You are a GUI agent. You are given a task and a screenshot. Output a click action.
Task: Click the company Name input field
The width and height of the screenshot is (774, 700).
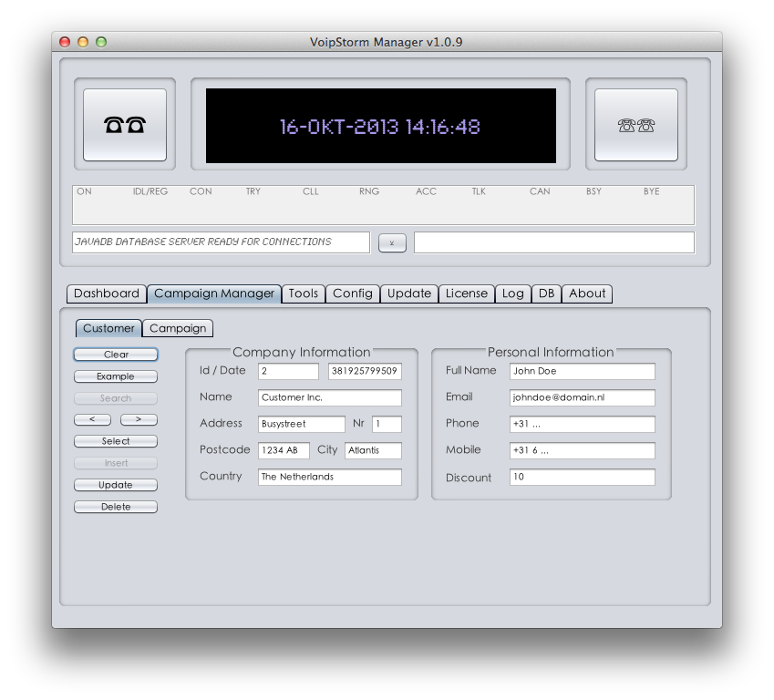[329, 398]
